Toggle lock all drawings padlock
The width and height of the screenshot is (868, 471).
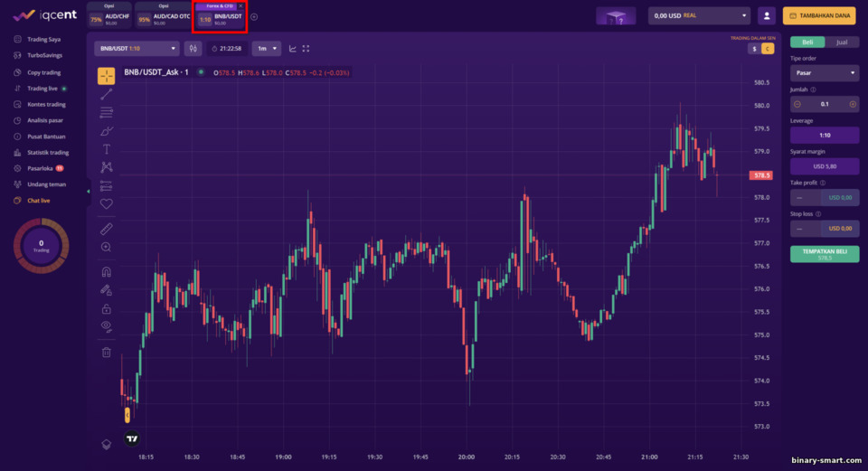click(x=107, y=308)
